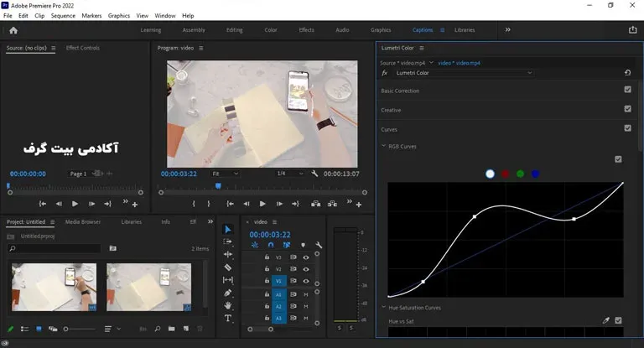
Task: Open timeline display settings wrench
Action: point(319,245)
